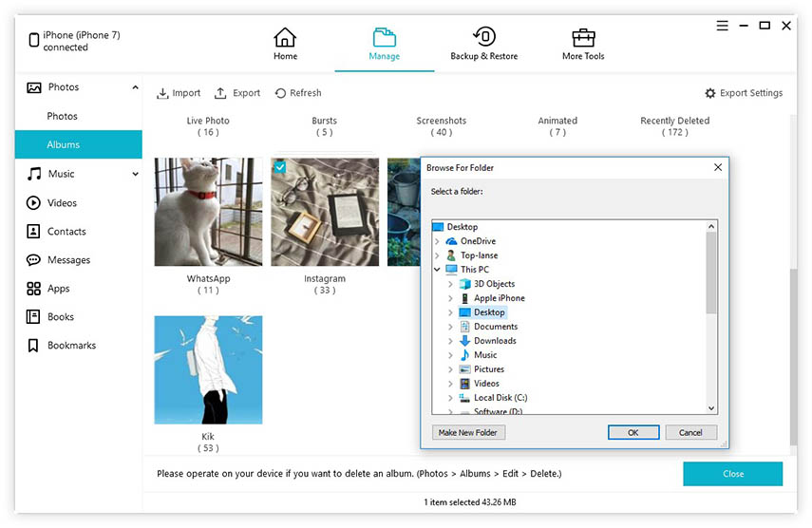
Task: Select the Kik album thumbnail
Action: point(208,369)
